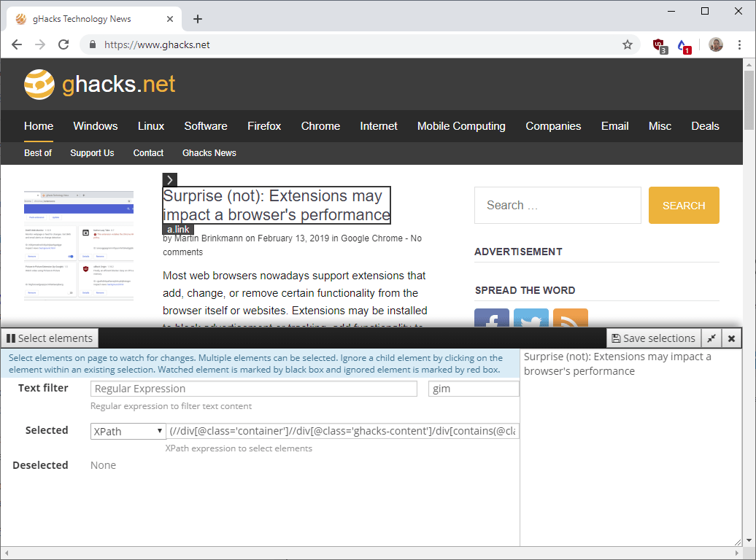
Task: Open the Chrome three-dot menu
Action: tap(739, 44)
